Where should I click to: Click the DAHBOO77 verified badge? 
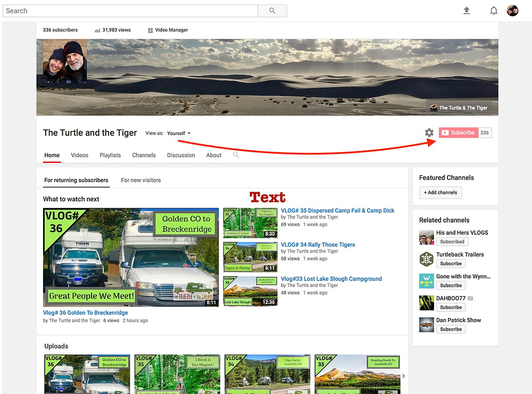[x=470, y=298]
